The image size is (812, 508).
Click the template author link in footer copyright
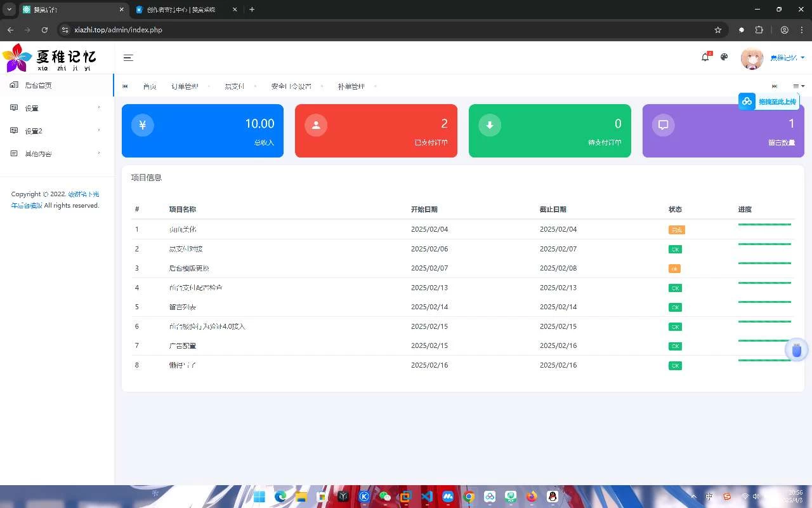point(83,194)
